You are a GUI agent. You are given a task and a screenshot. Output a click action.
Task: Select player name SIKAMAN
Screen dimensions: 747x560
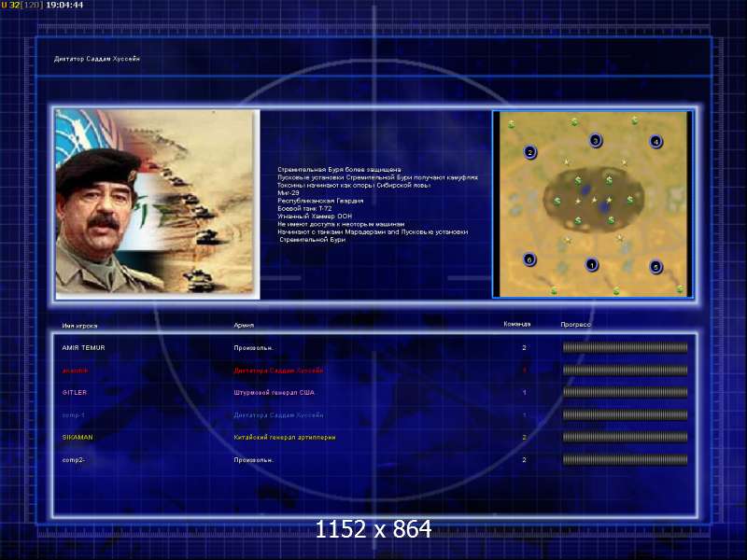tap(78, 437)
